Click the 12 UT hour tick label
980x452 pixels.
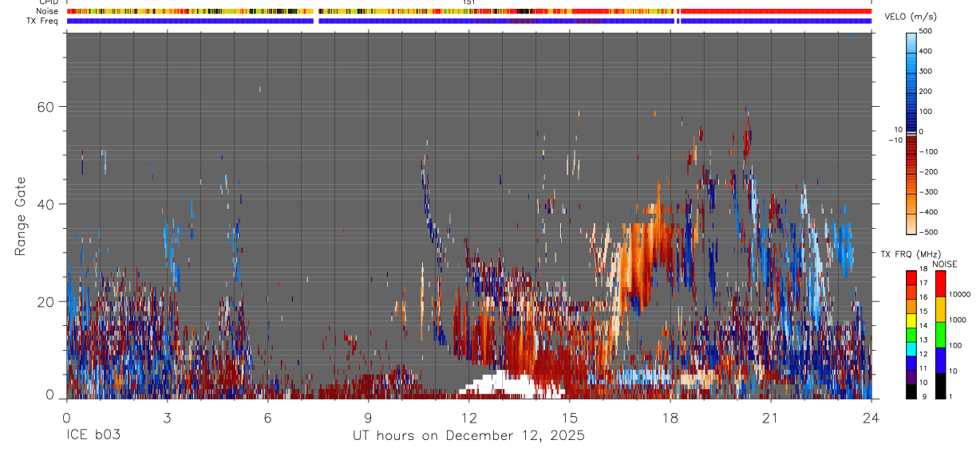[x=468, y=418]
